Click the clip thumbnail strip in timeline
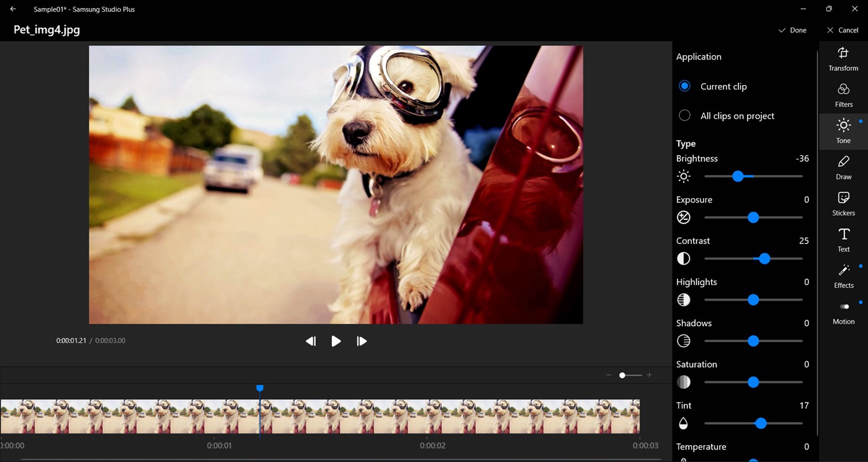This screenshot has width=868, height=462. click(320, 416)
